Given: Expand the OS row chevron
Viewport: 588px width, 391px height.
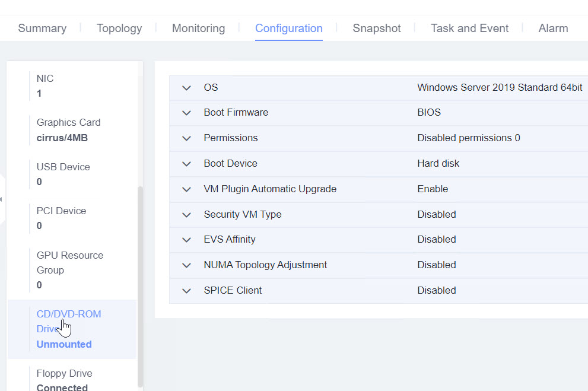Looking at the screenshot, I should (x=186, y=88).
